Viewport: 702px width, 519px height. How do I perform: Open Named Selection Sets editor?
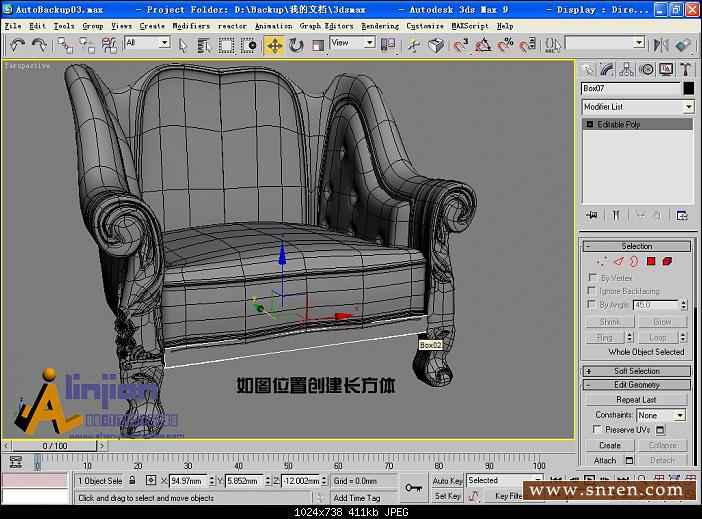pyautogui.click(x=553, y=45)
